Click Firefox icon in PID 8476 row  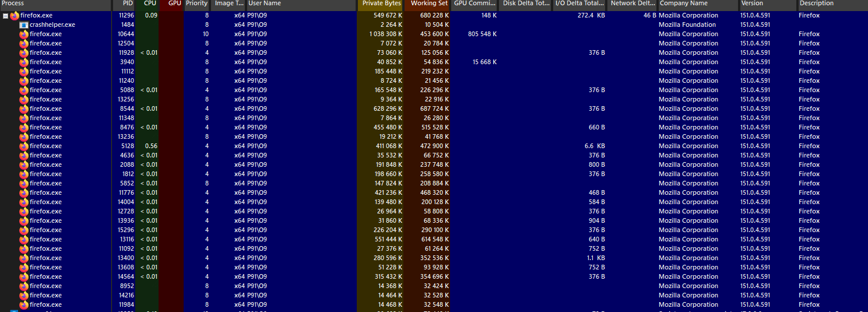point(24,128)
